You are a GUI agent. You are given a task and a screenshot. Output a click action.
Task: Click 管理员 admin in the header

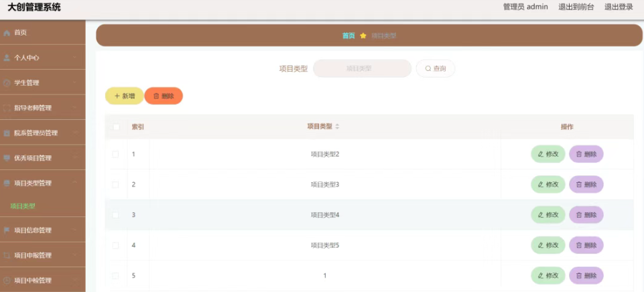pos(525,7)
